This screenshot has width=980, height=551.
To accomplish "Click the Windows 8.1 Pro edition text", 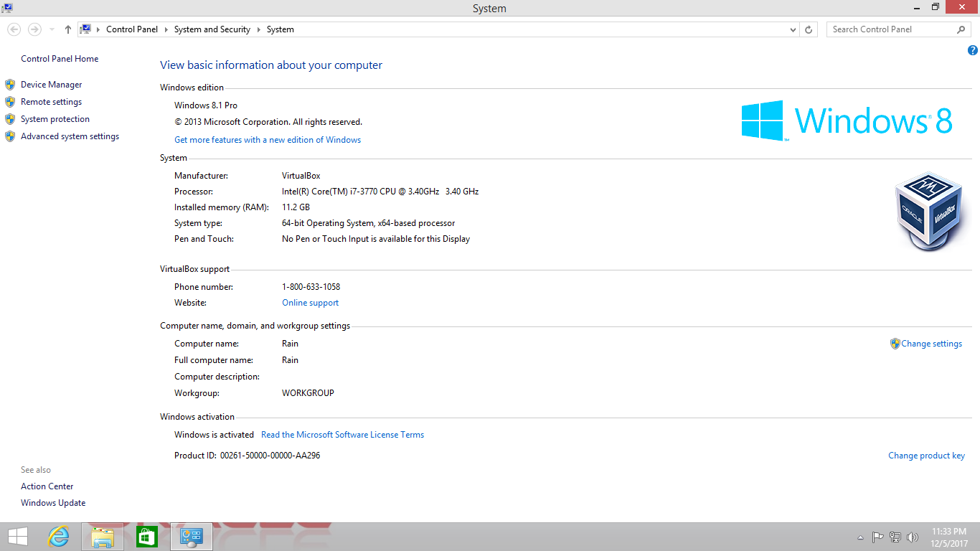I will [x=206, y=105].
